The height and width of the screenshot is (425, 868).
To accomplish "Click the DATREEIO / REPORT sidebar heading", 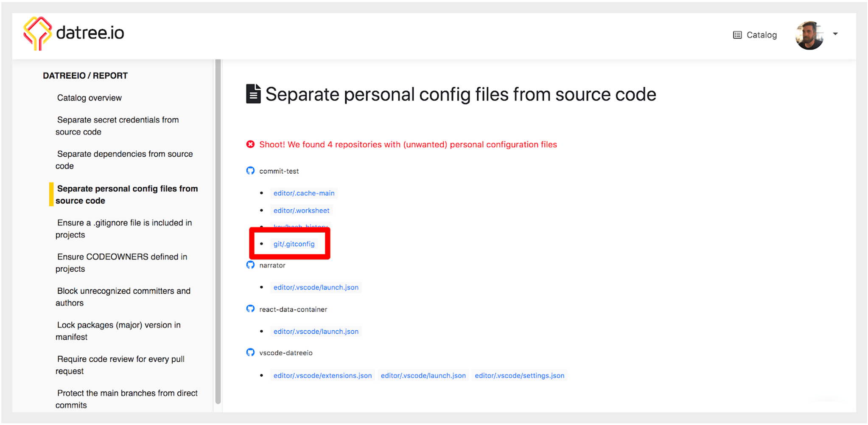I will (x=85, y=76).
